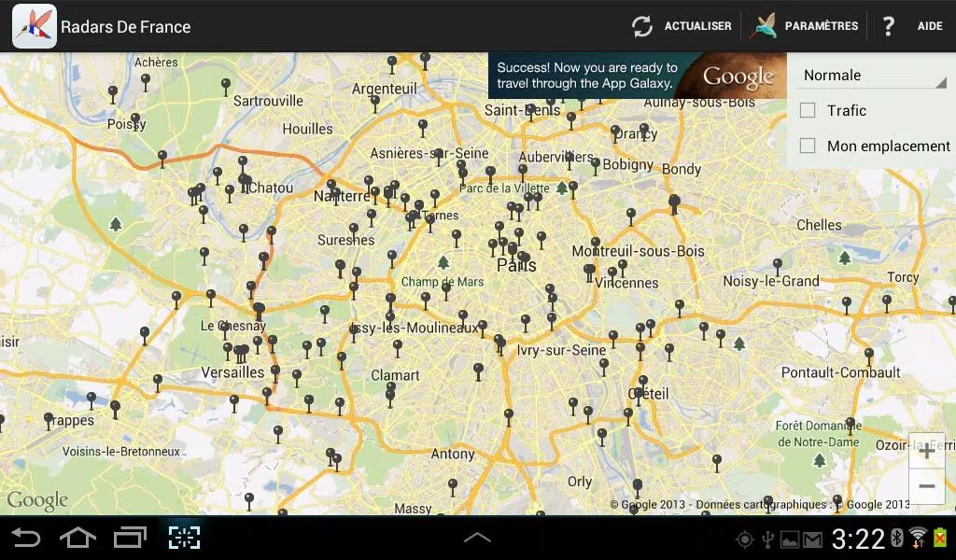Open the Google logo on the map
956x560 pixels.
click(x=37, y=501)
